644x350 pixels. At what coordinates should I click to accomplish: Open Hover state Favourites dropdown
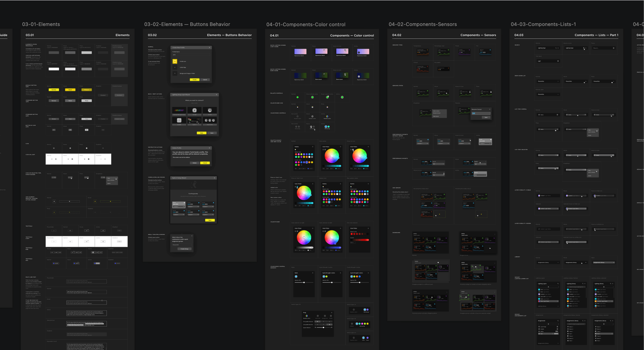[576, 81]
